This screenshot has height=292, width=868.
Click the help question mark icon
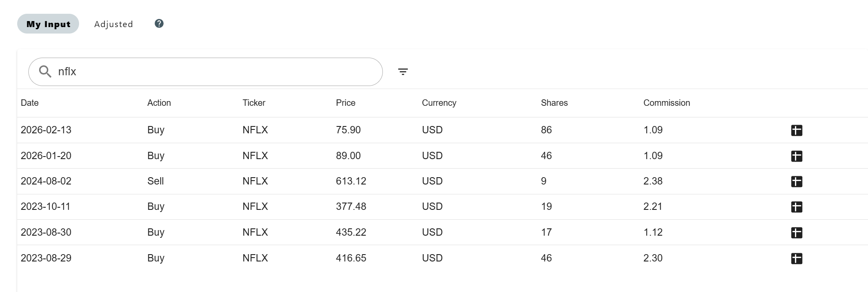pyautogui.click(x=159, y=24)
